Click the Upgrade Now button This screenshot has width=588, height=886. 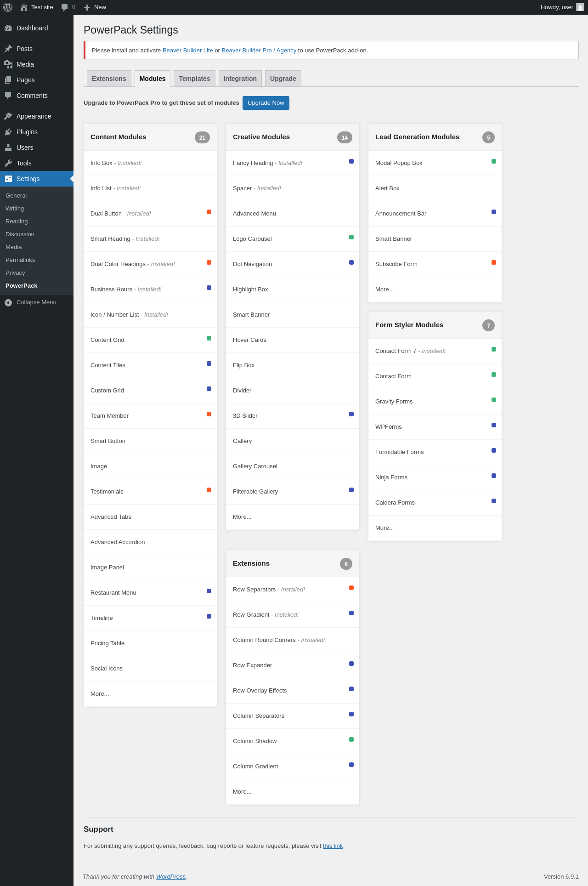tap(266, 103)
